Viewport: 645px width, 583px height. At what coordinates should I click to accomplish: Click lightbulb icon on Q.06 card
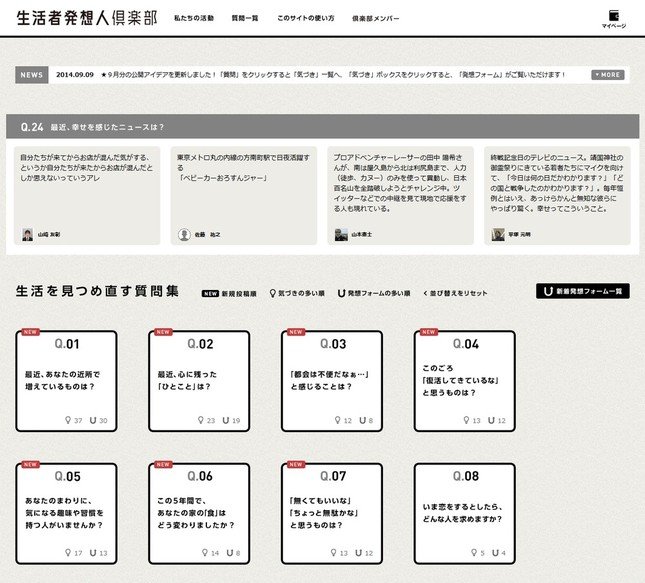205,553
